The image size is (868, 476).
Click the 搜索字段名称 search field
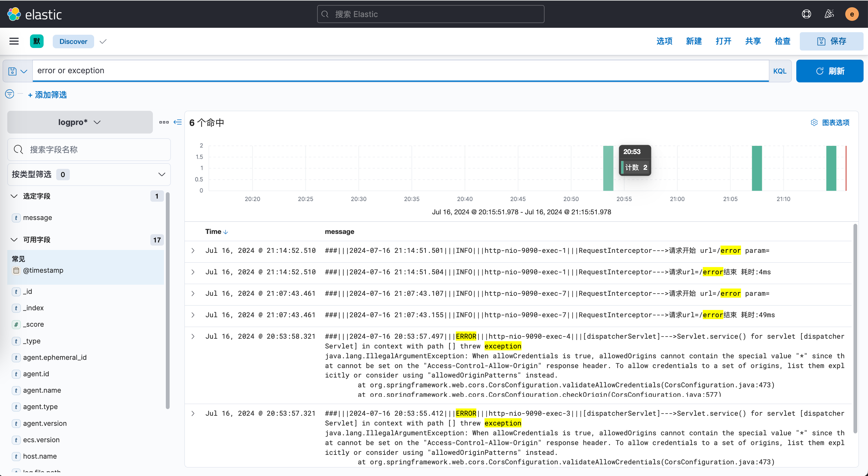coord(89,150)
